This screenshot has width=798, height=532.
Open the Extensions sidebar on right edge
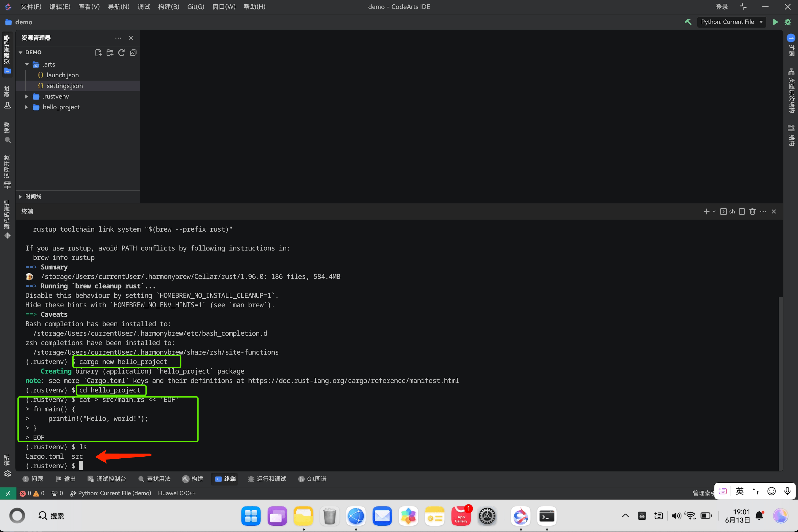click(791, 45)
